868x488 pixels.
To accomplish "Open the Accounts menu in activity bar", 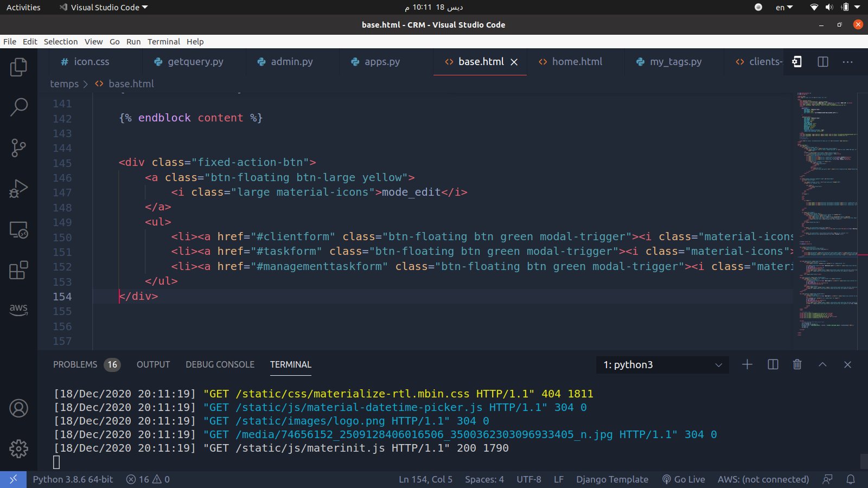I will pyautogui.click(x=18, y=408).
